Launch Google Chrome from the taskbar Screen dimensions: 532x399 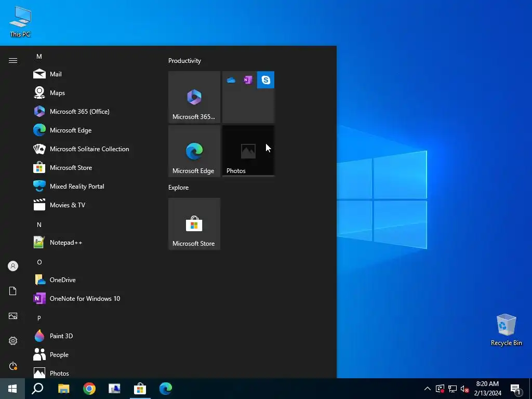(x=89, y=389)
